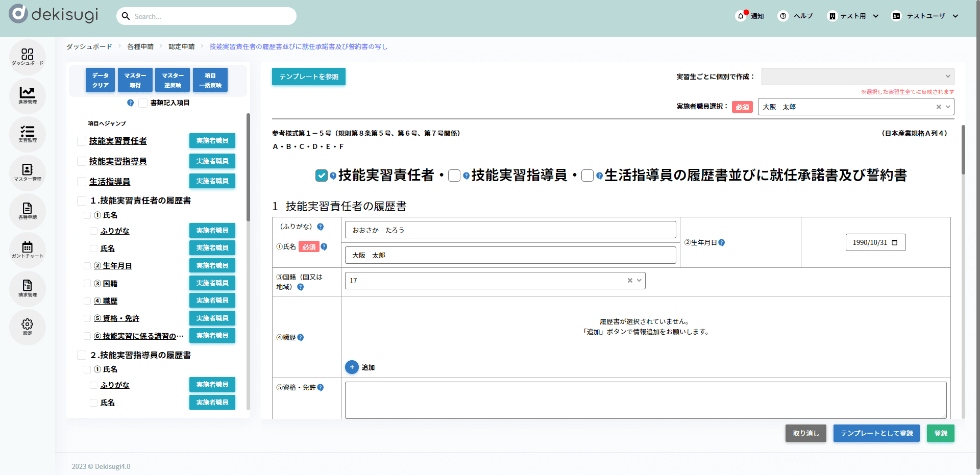980x475 pixels.
Task: Toggle the 書類記入項目 checkbox
Action: click(x=143, y=103)
